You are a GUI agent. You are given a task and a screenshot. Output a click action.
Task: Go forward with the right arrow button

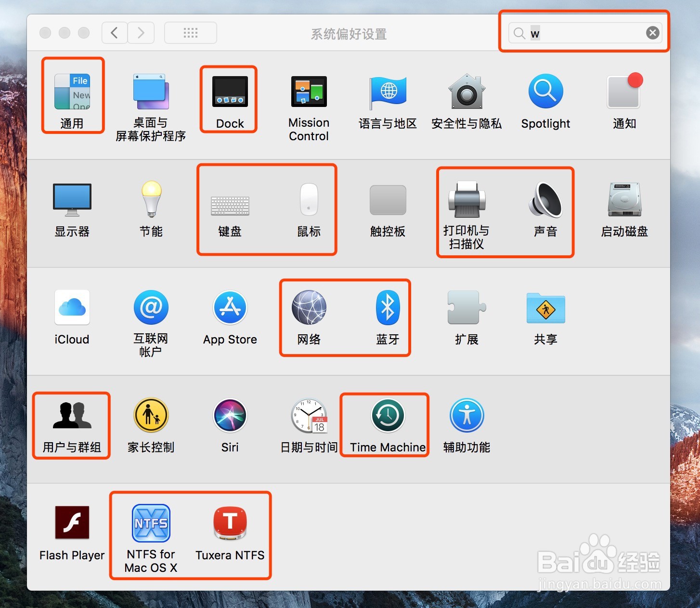[x=141, y=33]
